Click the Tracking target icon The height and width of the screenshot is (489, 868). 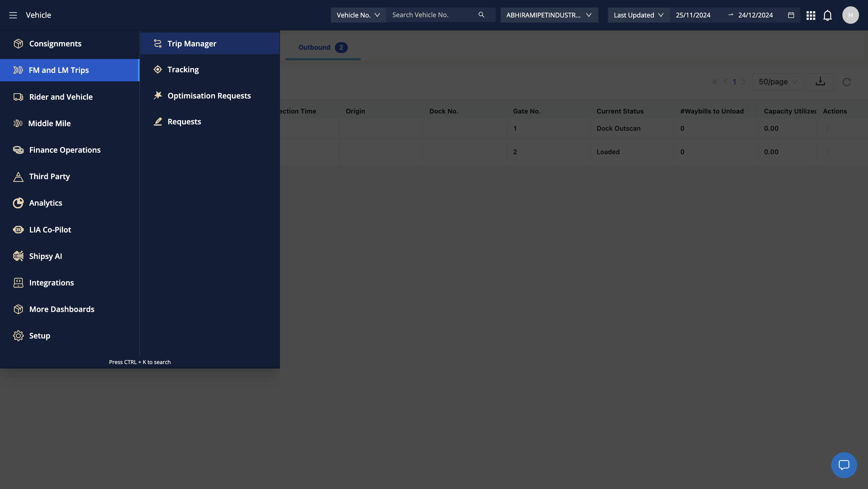pyautogui.click(x=158, y=69)
